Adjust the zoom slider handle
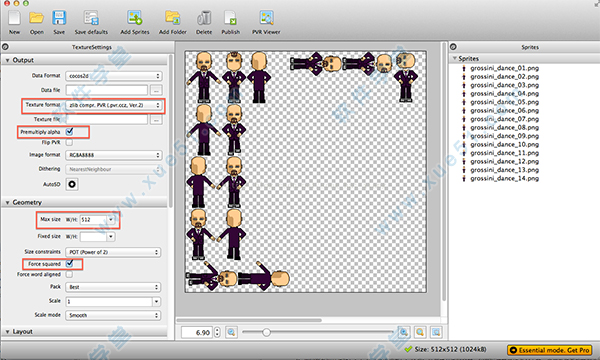Viewport: 600px width, 360px height. (266, 332)
